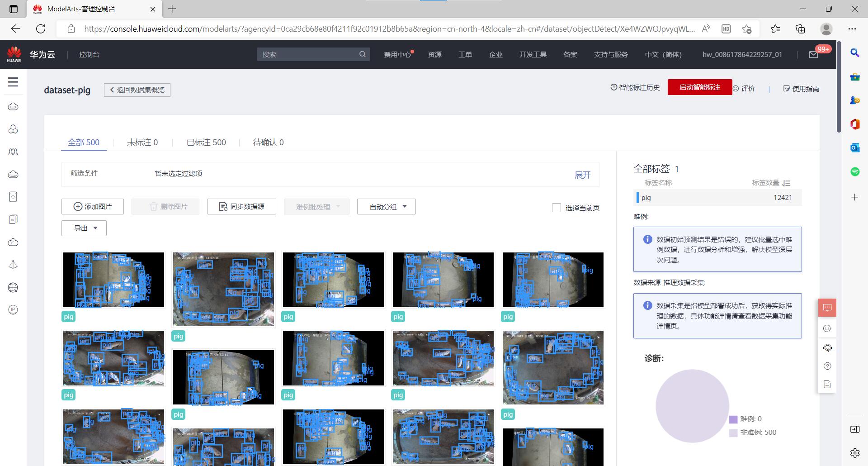868x466 pixels.
Task: Switch to the 已标注 500 tab
Action: tap(206, 143)
